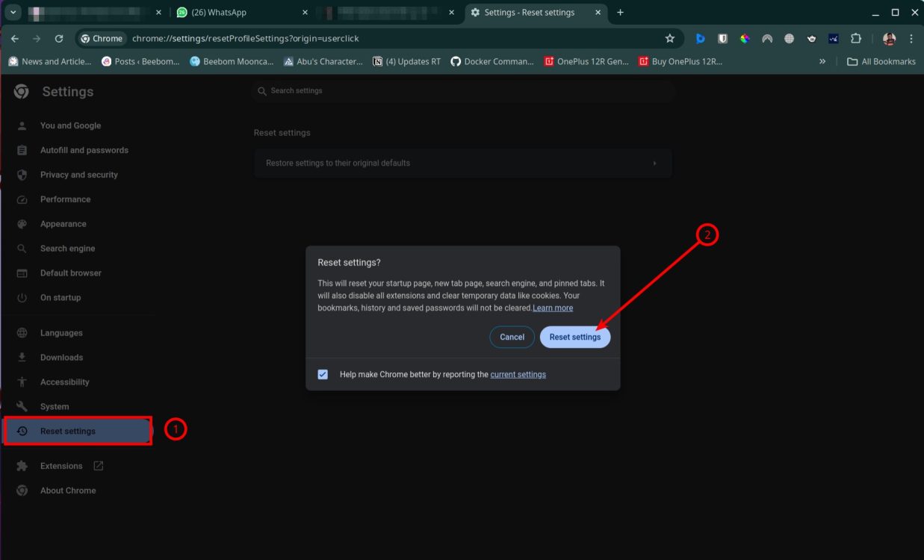Open the browser back history dropdown arrow
This screenshot has width=924, height=560.
[x=12, y=13]
